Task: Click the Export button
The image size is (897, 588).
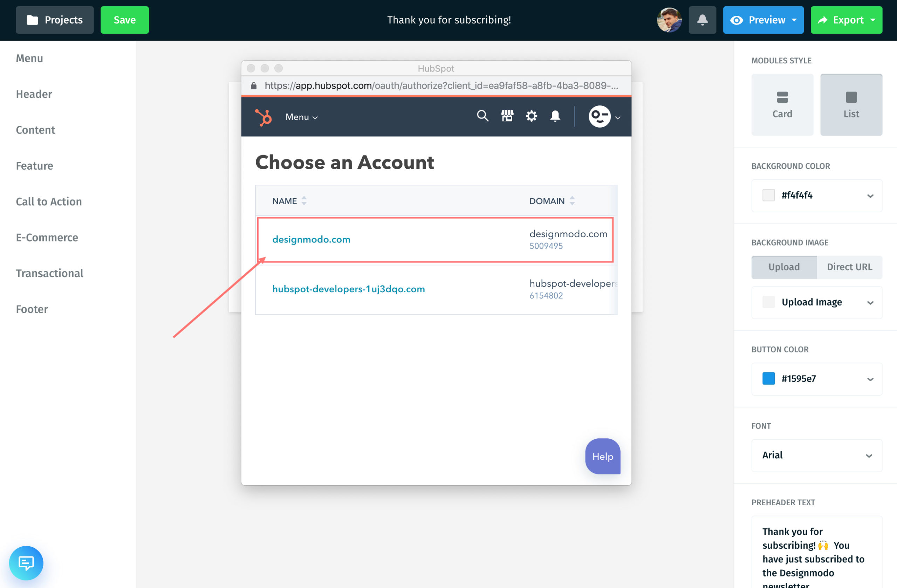Action: click(x=846, y=20)
